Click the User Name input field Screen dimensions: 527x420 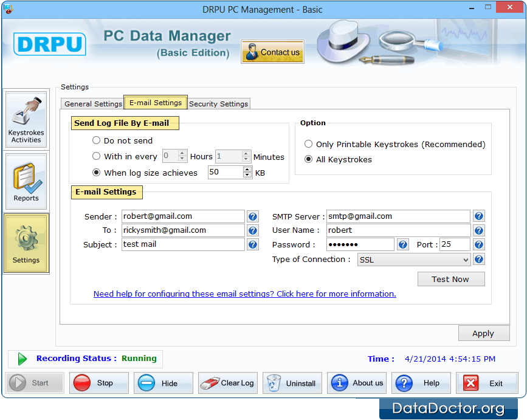click(398, 230)
